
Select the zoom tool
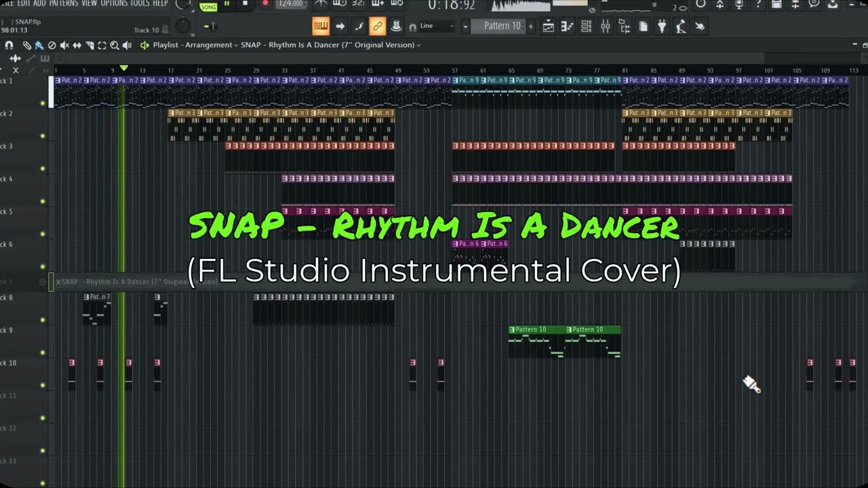click(115, 45)
